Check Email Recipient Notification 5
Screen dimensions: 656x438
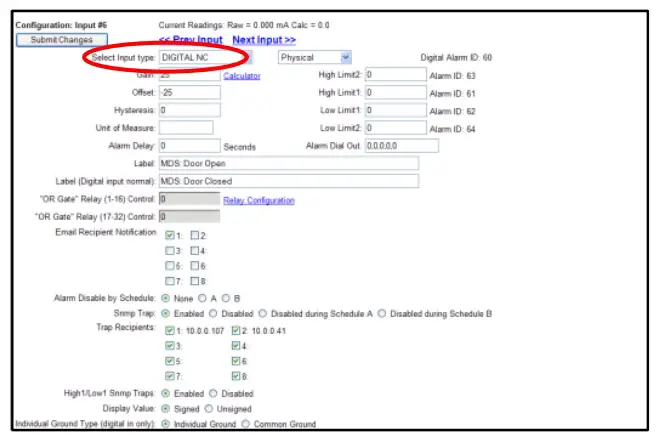tap(169, 266)
